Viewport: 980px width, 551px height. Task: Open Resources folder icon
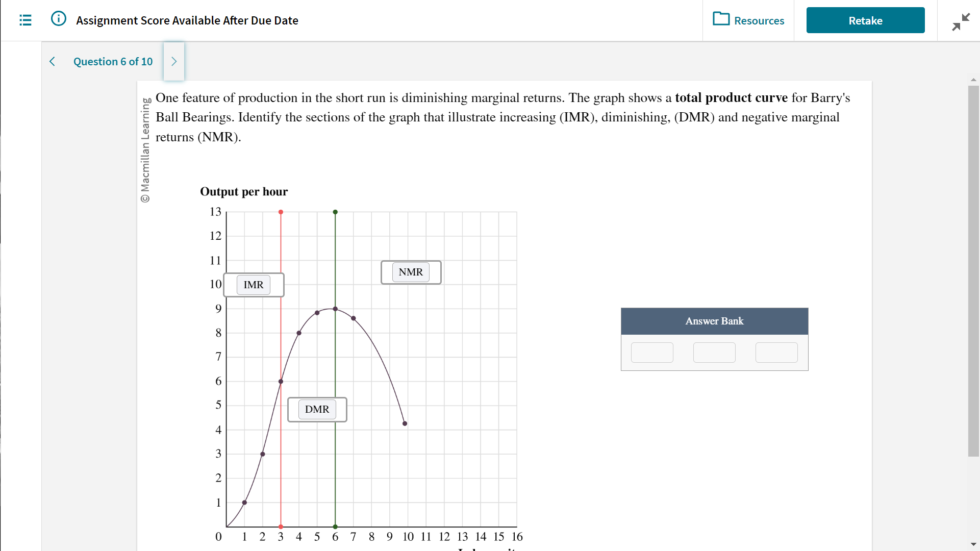tap(721, 20)
